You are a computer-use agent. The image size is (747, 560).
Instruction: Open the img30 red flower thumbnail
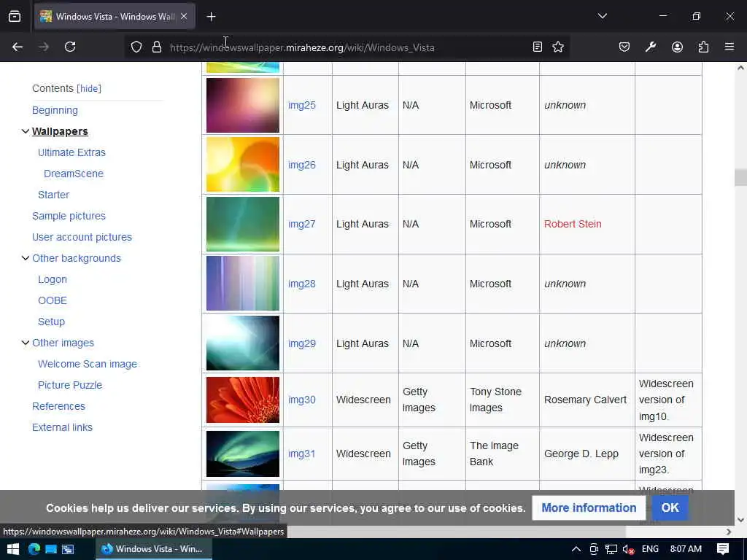(243, 400)
